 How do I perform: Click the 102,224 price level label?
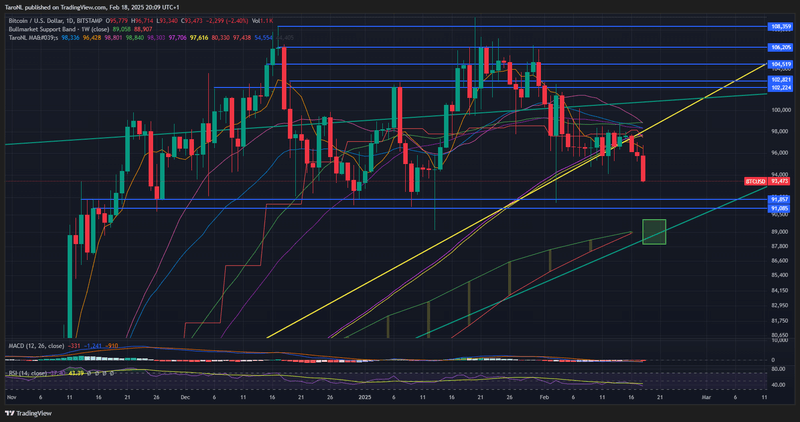(781, 88)
